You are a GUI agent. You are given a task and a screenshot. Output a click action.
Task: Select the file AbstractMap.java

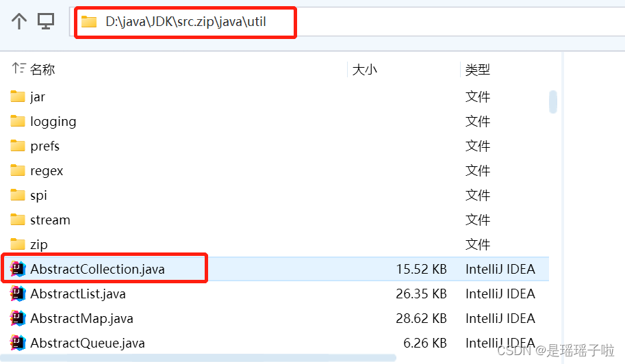pos(81,319)
